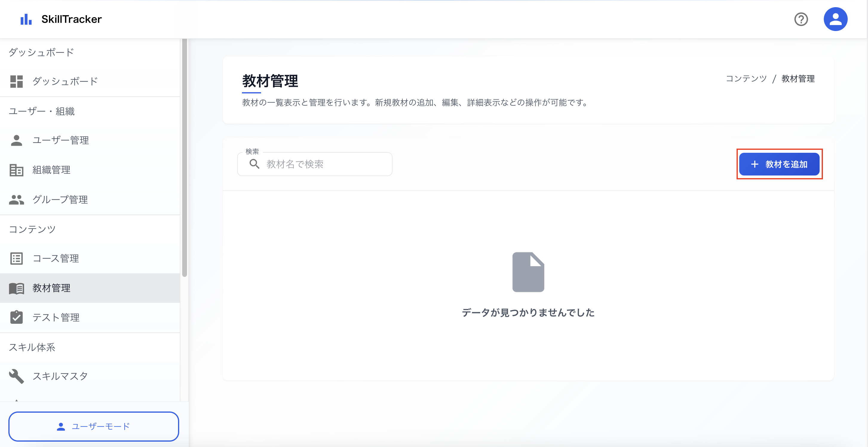The height and width of the screenshot is (447, 868).
Task: Open スキルマスタ via the wrench icon
Action: (16, 376)
